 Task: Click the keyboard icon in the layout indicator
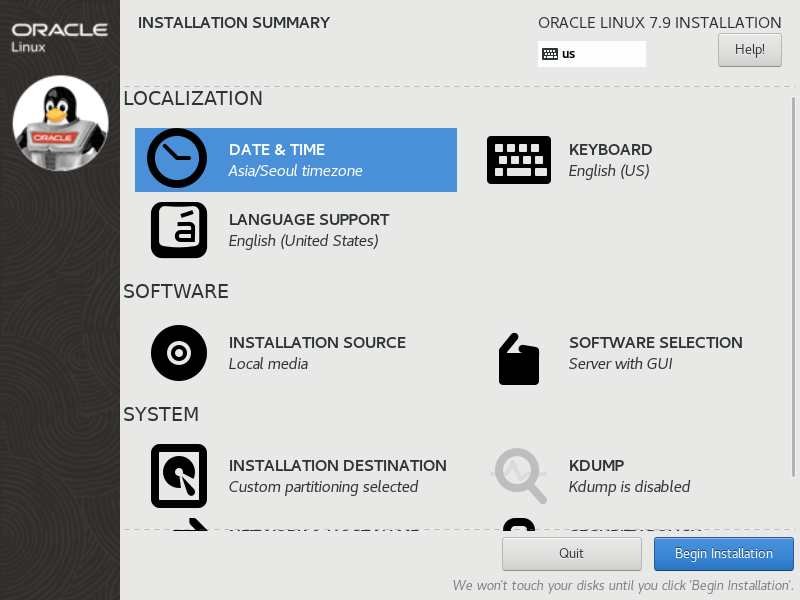coord(550,54)
